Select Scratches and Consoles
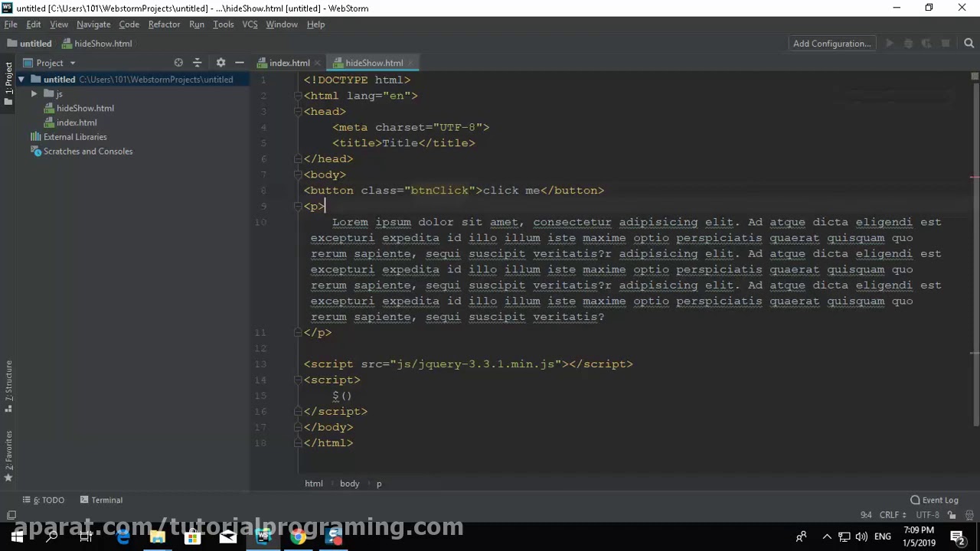The height and width of the screenshot is (551, 980). pyautogui.click(x=88, y=152)
